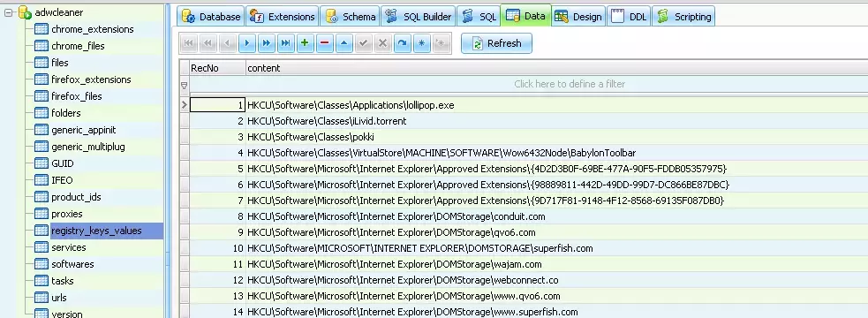Image resolution: width=868 pixels, height=318 pixels.
Task: Click curved-arrow refresh navigator button
Action: pos(402,43)
